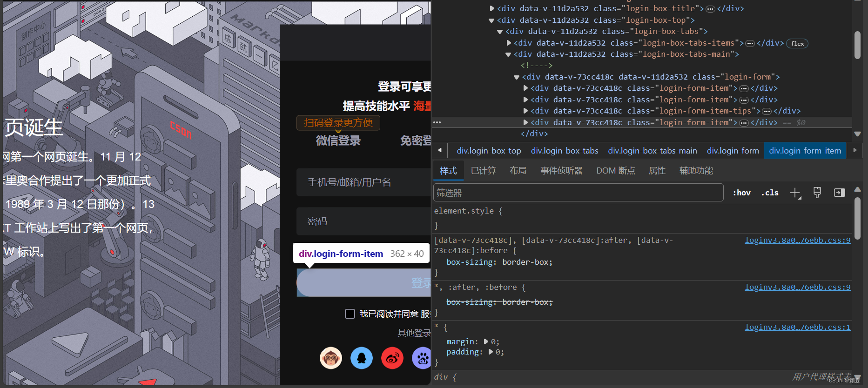
Task: Click the Baidu paw login icon
Action: (x=422, y=358)
